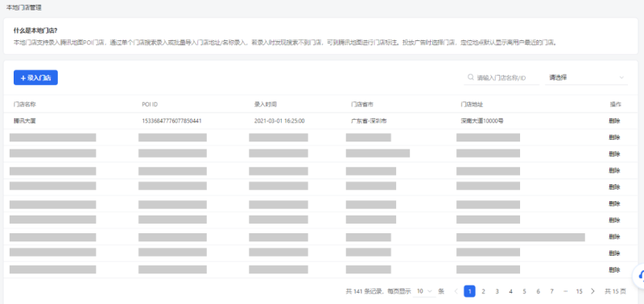Click the 门店名称 column header
The width and height of the screenshot is (644, 304).
click(x=25, y=105)
